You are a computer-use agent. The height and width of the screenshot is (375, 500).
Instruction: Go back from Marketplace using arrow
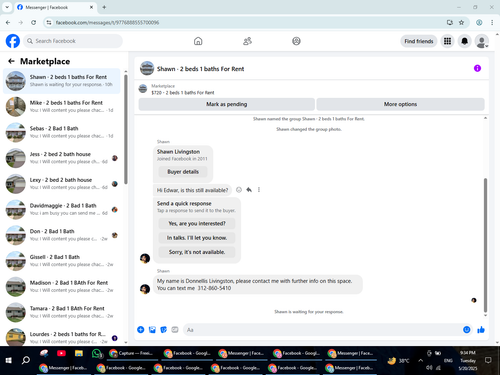[x=11, y=61]
